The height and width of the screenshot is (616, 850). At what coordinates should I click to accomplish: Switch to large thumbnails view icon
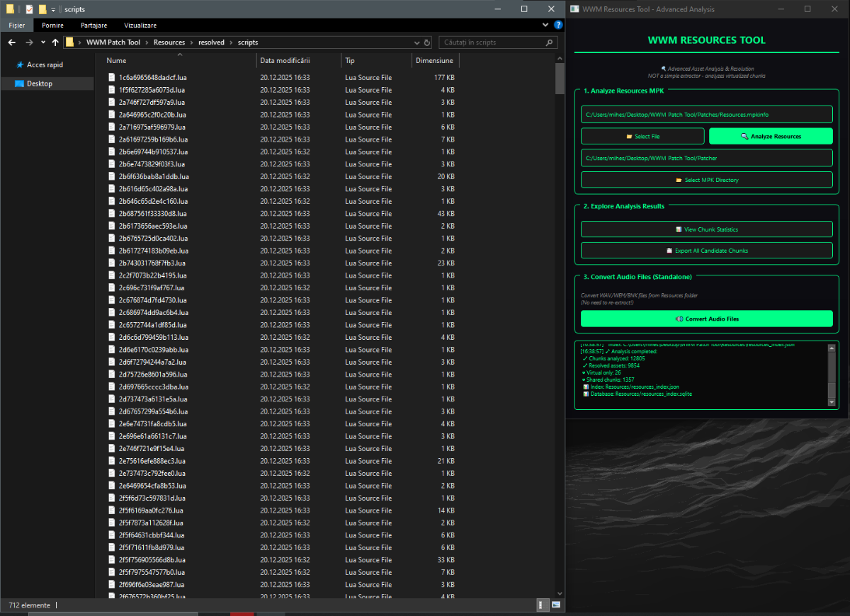coord(556,605)
